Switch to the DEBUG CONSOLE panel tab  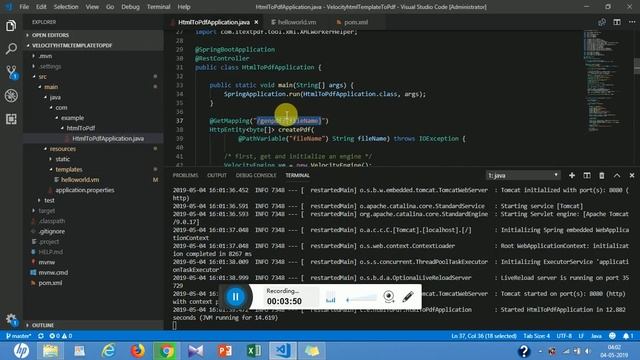pyautogui.click(x=256, y=175)
